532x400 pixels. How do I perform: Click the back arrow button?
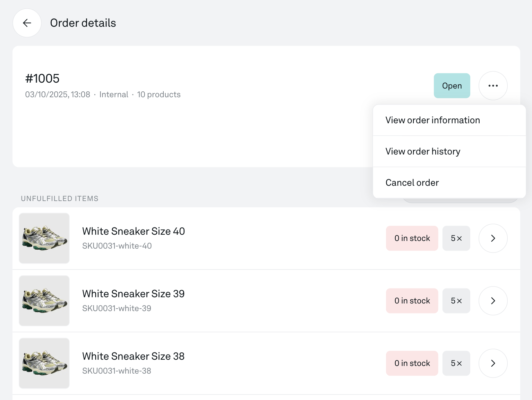[27, 23]
